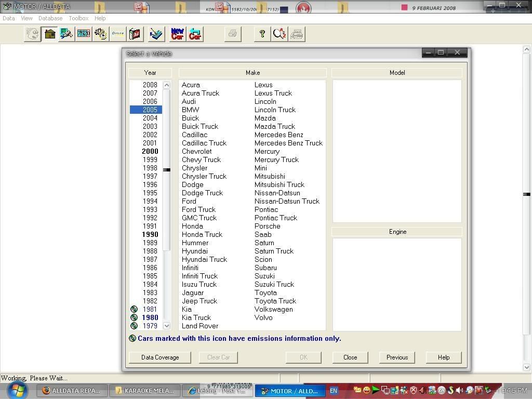This screenshot has height=399, width=532.
Task: Open the Database menu
Action: [x=50, y=18]
